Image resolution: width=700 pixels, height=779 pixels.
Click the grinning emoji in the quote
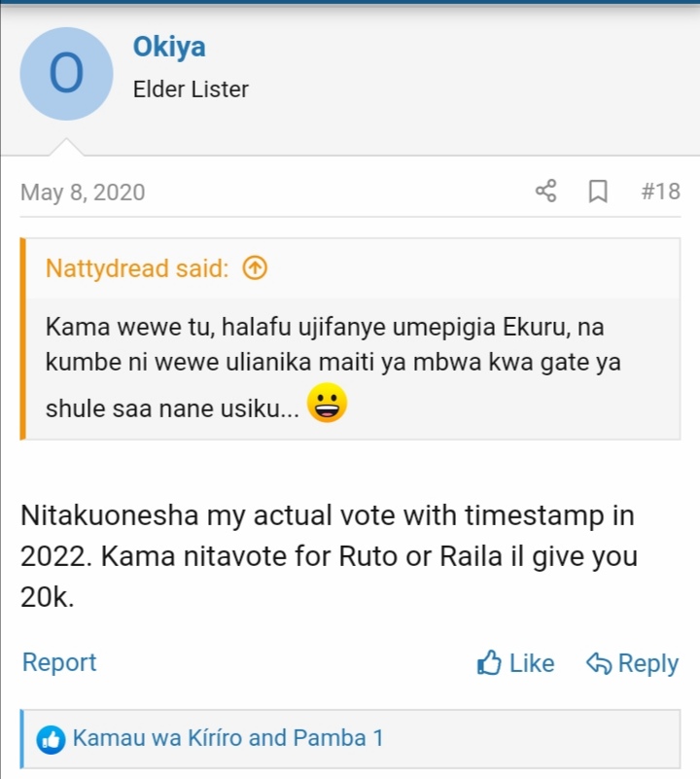326,403
